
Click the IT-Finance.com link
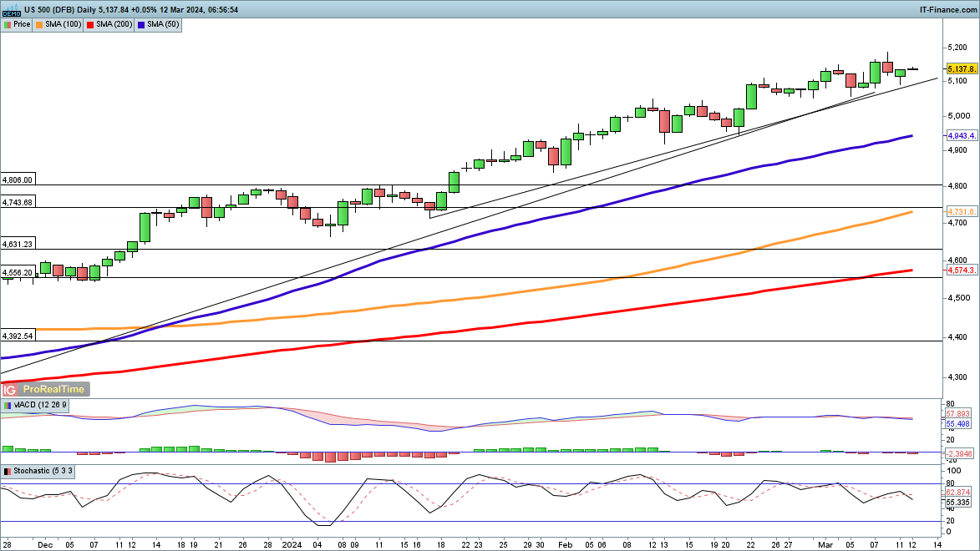click(948, 9)
